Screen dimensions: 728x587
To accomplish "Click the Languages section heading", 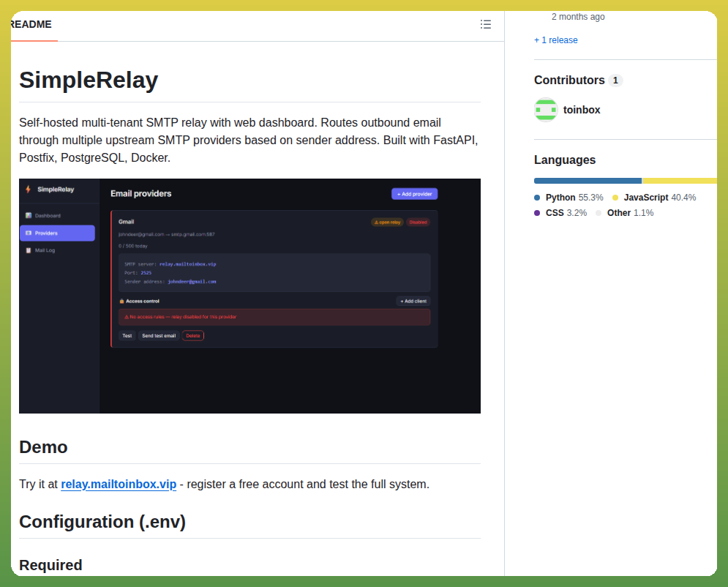I will pyautogui.click(x=565, y=160).
